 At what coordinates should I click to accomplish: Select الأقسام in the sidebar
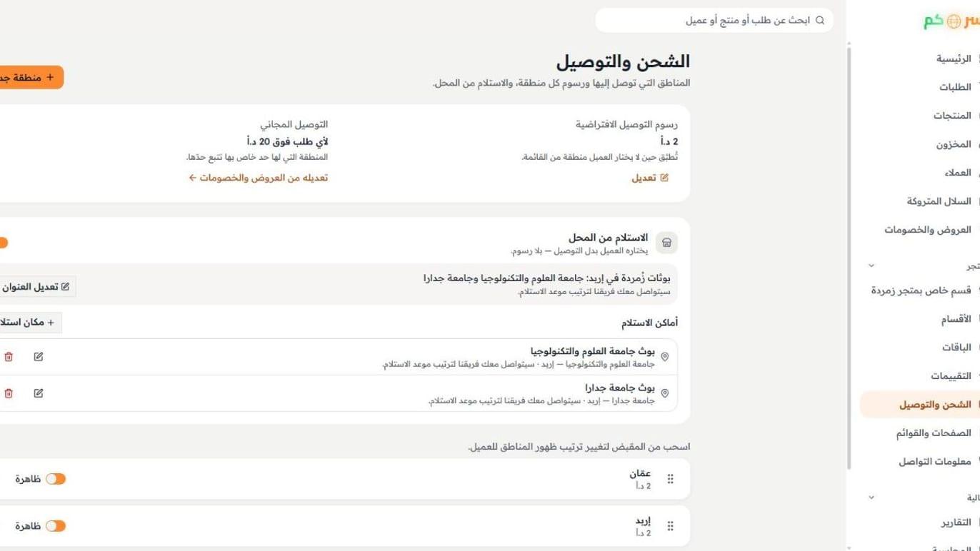point(920,319)
